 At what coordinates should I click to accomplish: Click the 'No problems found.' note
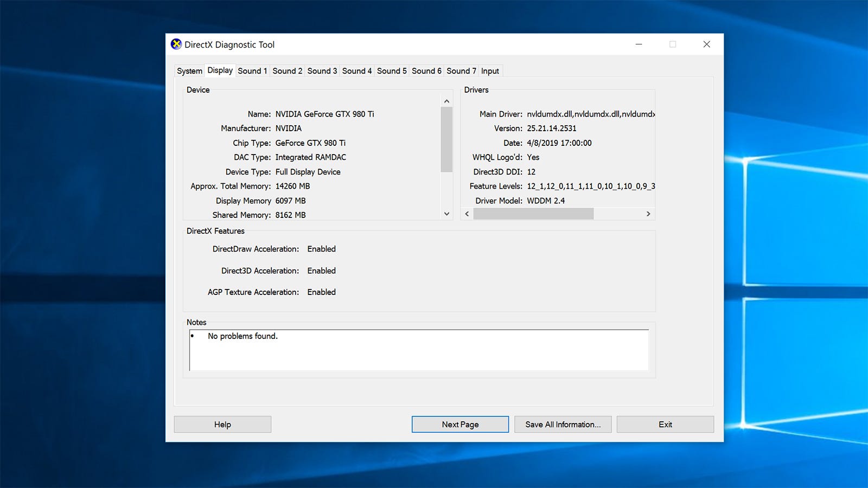point(242,336)
